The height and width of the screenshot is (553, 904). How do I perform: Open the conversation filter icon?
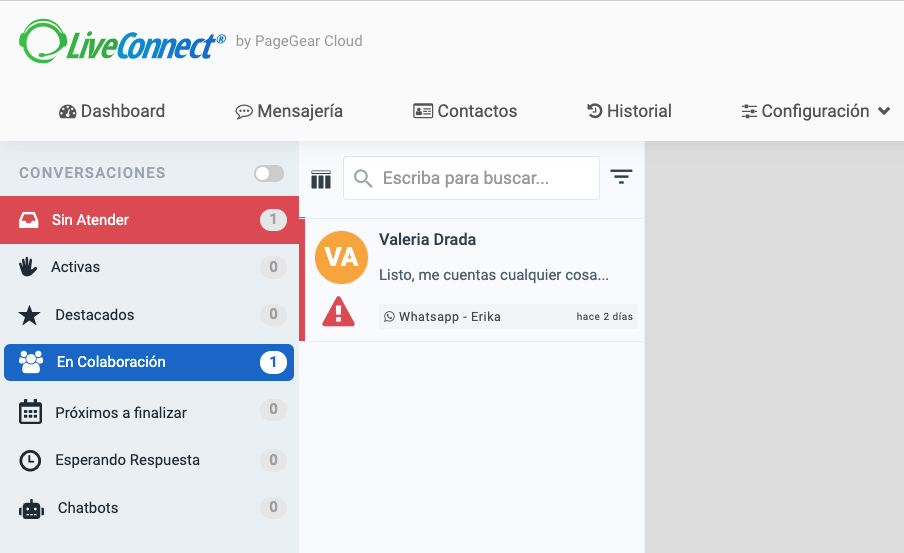point(621,176)
